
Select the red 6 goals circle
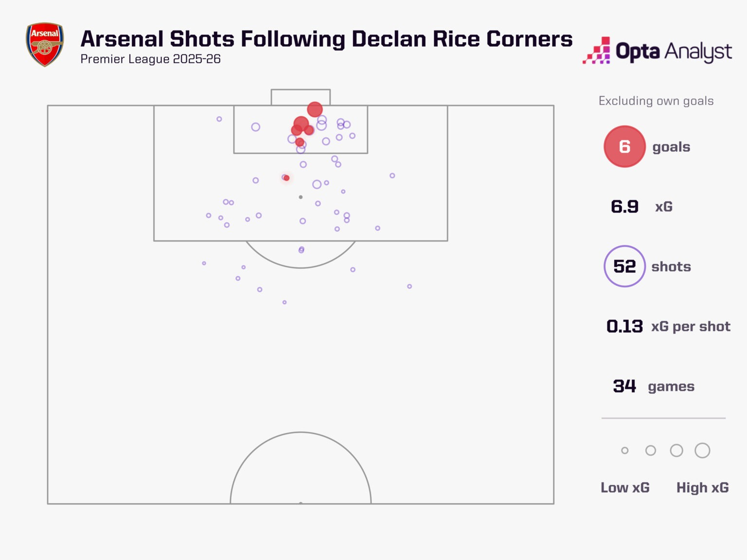click(x=624, y=146)
